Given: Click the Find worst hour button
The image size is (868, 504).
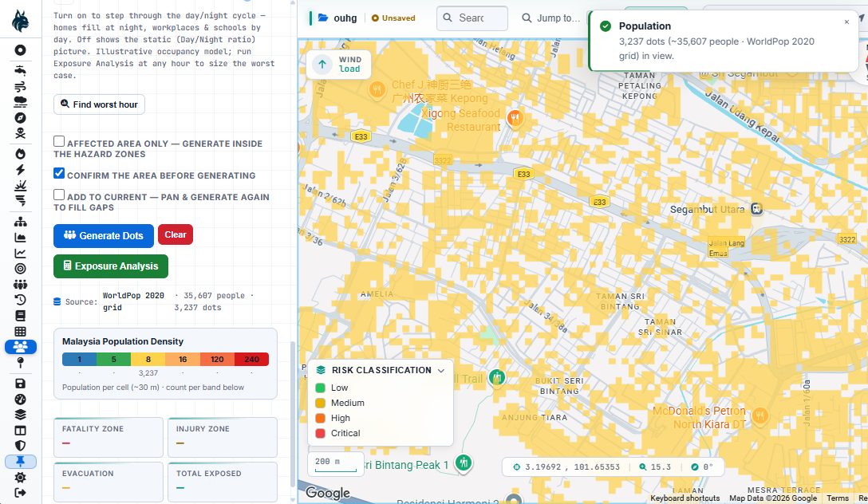Looking at the screenshot, I should pyautogui.click(x=99, y=104).
